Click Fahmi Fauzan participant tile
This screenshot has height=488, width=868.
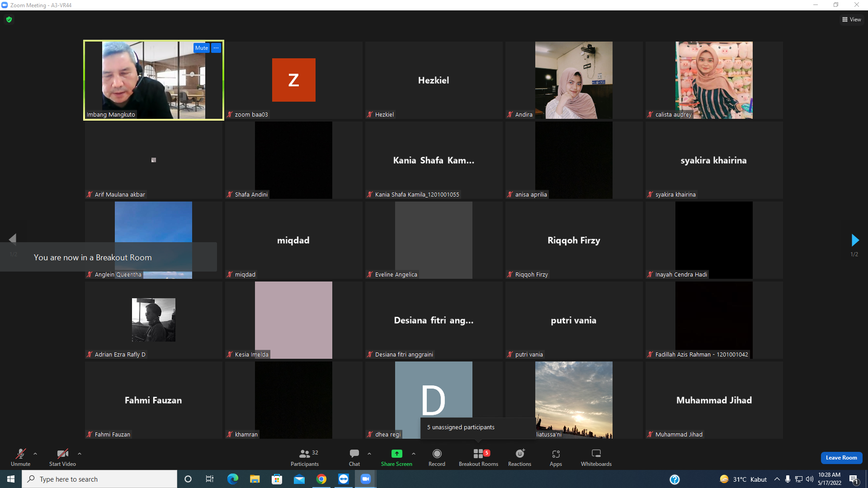pyautogui.click(x=154, y=400)
